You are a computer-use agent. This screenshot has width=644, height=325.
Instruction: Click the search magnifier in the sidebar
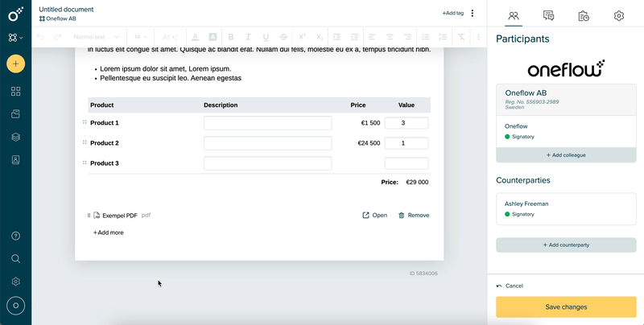coord(15,258)
